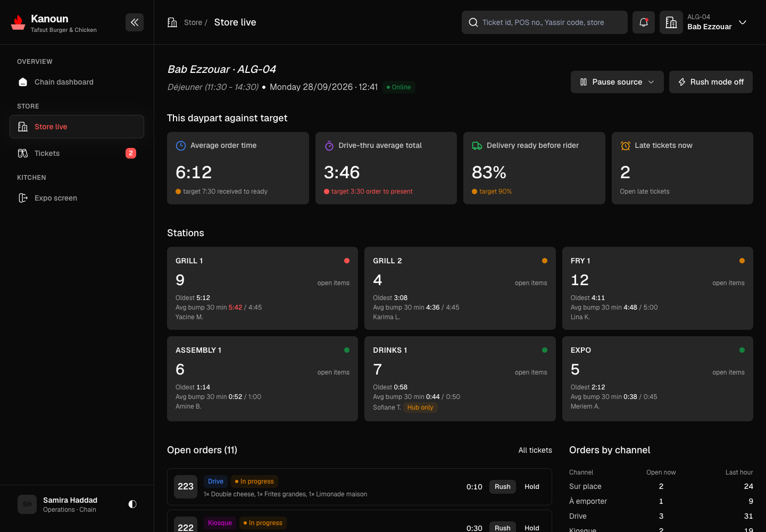Click the Kanoun flame logo

point(18,22)
